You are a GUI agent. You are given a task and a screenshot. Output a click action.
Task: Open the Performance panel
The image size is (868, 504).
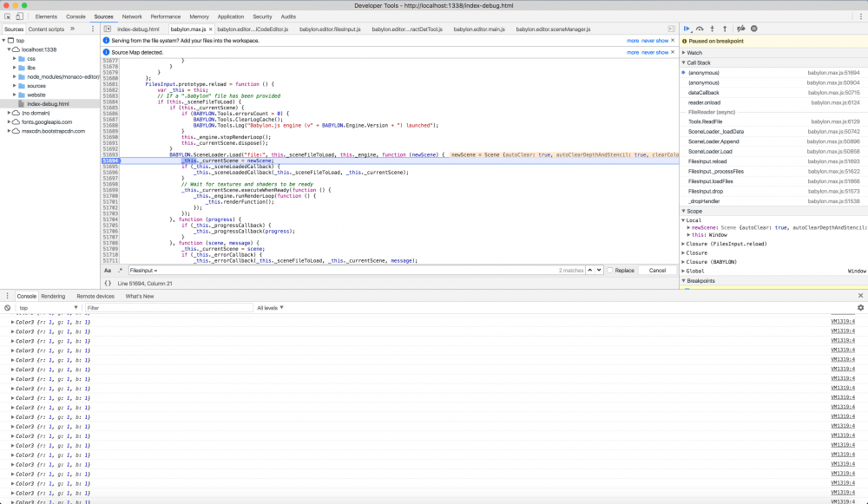point(166,16)
